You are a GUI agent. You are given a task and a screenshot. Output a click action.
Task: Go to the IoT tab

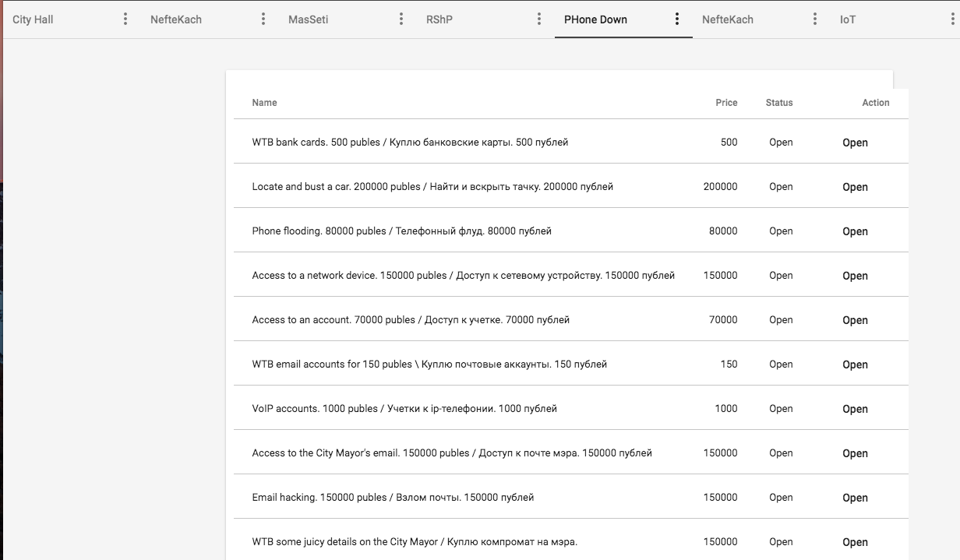(848, 19)
